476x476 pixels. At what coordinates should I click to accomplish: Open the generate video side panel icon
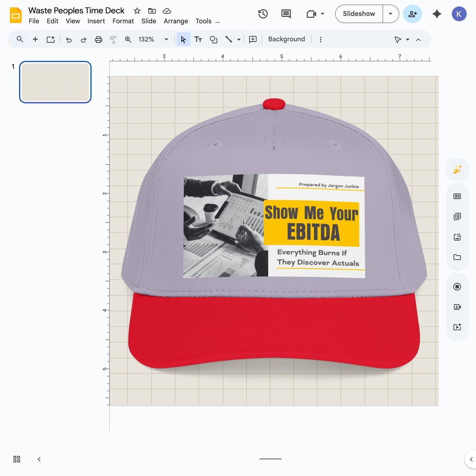(x=457, y=327)
